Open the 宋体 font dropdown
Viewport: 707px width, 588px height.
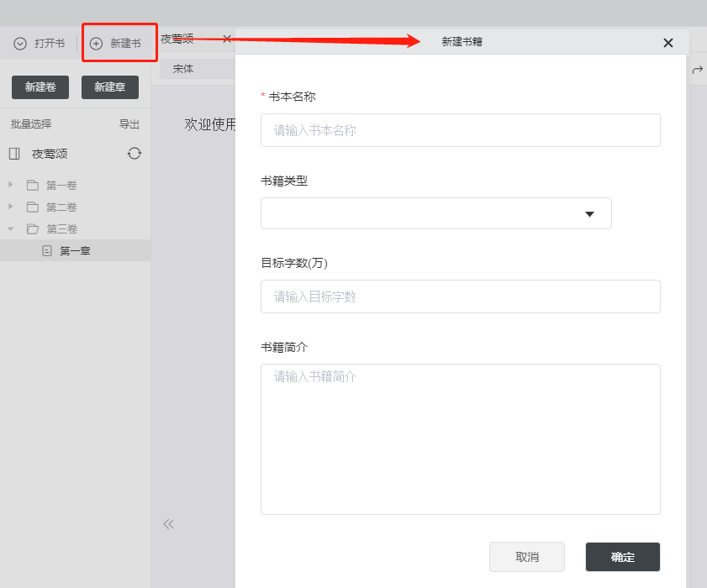[x=198, y=69]
